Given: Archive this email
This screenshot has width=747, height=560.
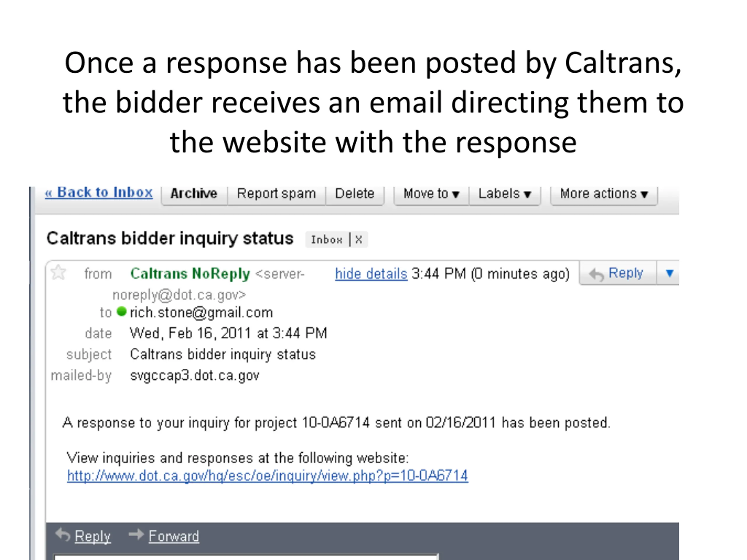Looking at the screenshot, I should [x=194, y=194].
